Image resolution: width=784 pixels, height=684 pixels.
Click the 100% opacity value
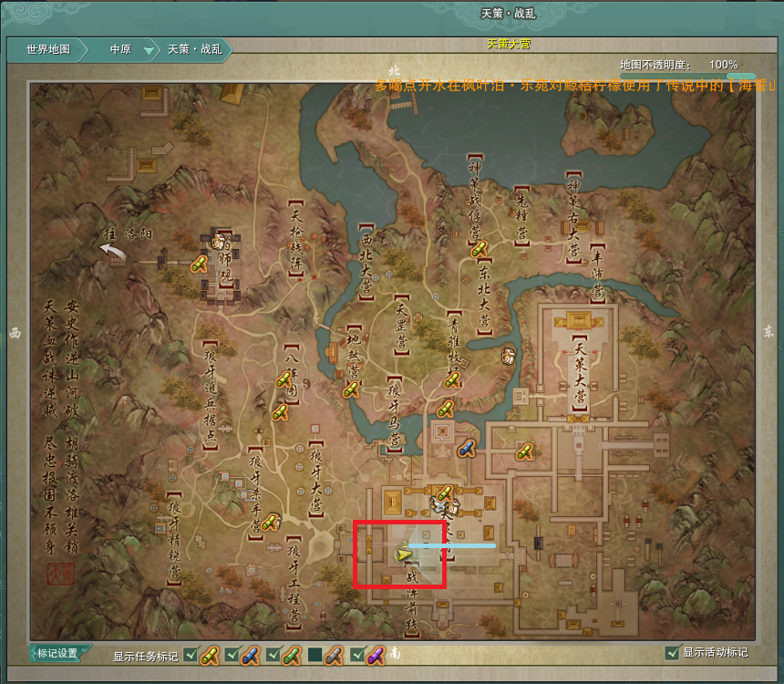tap(723, 65)
